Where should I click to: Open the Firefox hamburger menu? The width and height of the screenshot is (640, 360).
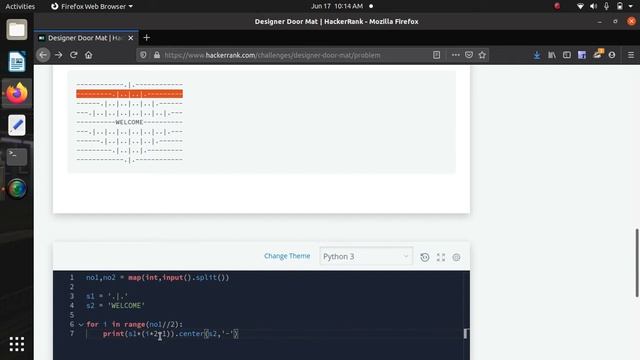[x=631, y=55]
